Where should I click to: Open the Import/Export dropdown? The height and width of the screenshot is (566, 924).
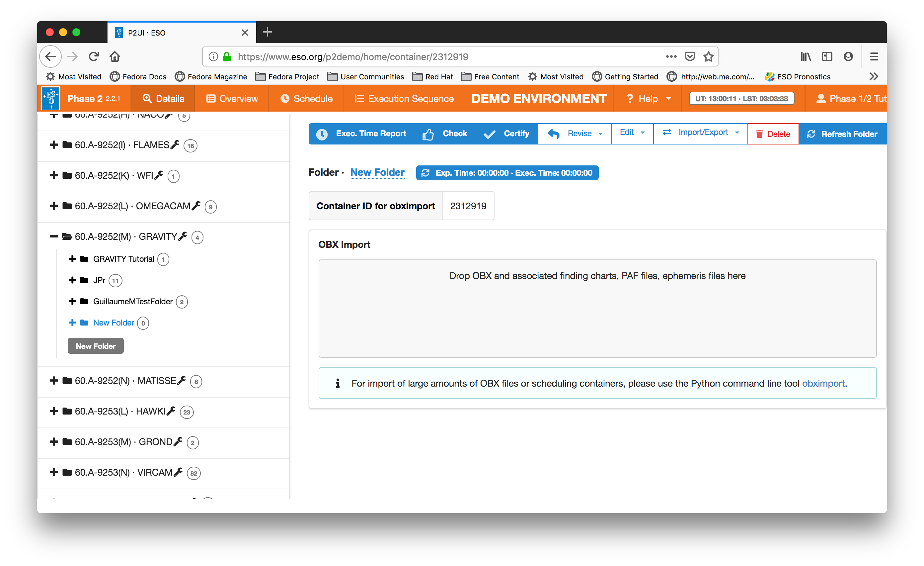click(701, 133)
